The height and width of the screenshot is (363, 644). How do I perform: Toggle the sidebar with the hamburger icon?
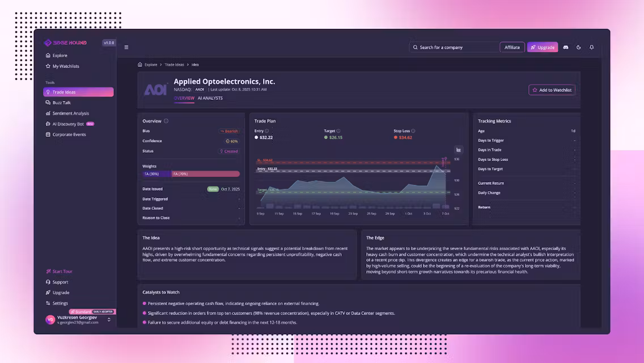[126, 47]
